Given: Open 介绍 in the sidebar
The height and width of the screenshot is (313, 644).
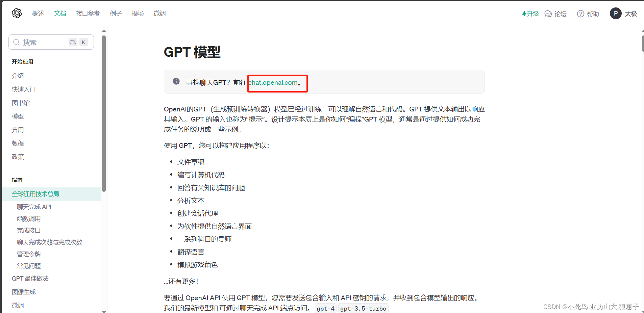Looking at the screenshot, I should click(x=18, y=76).
